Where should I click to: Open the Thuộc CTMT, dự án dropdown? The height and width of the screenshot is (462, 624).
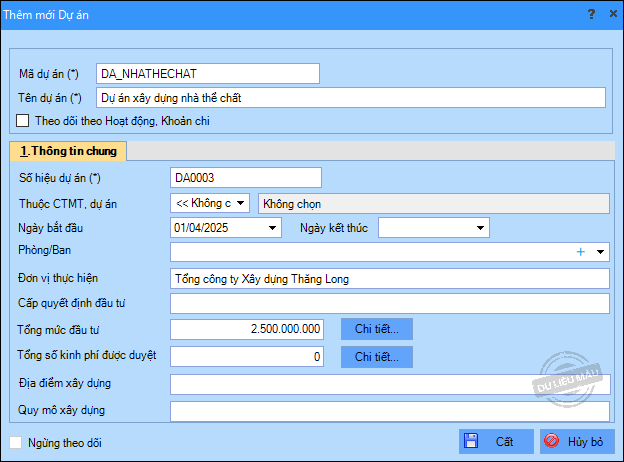click(241, 203)
